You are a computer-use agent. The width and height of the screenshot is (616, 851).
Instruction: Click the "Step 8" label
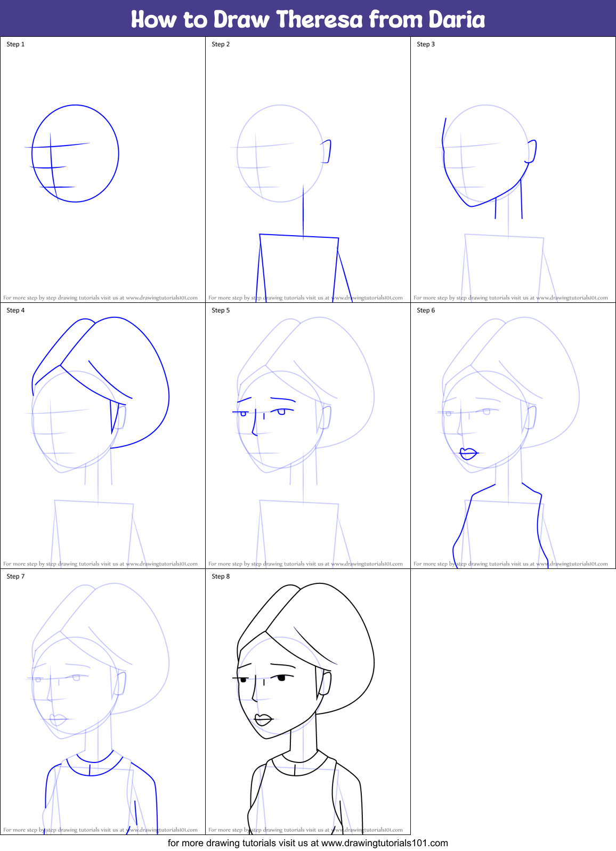click(x=221, y=576)
